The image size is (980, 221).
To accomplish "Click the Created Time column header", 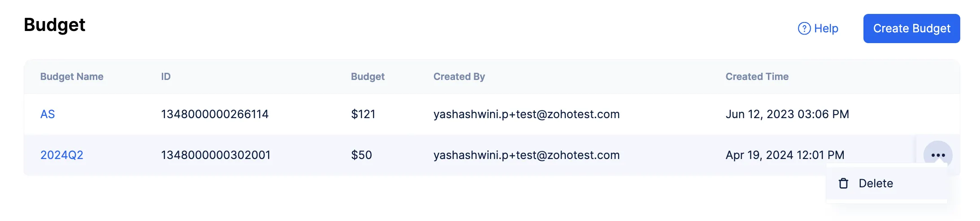I will [757, 76].
